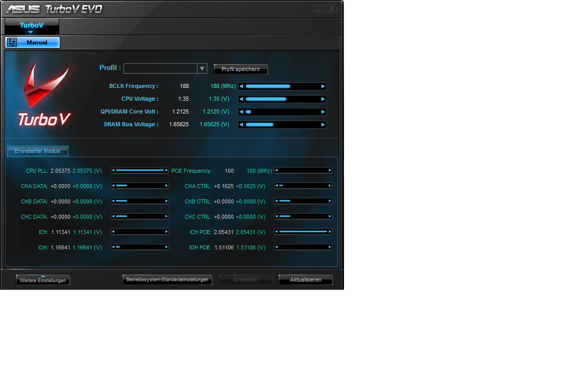Click the DRAM Bus Voltage slider track
588x368 pixels.
click(282, 125)
